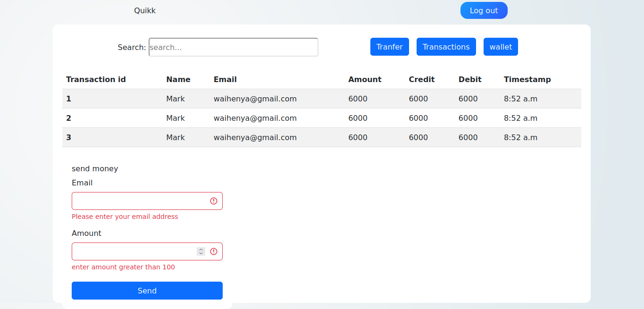Click the Quikk brand name
Screen dimensions: 644x309
click(145, 10)
